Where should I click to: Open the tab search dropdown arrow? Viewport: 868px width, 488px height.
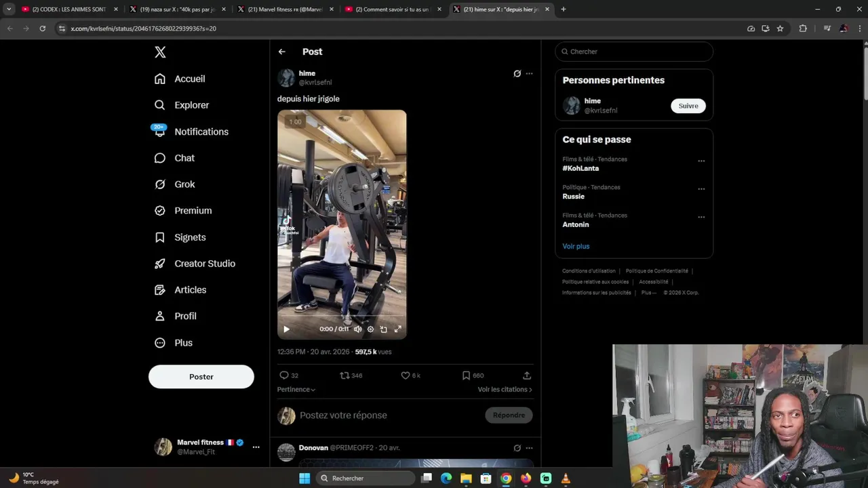tap(9, 9)
